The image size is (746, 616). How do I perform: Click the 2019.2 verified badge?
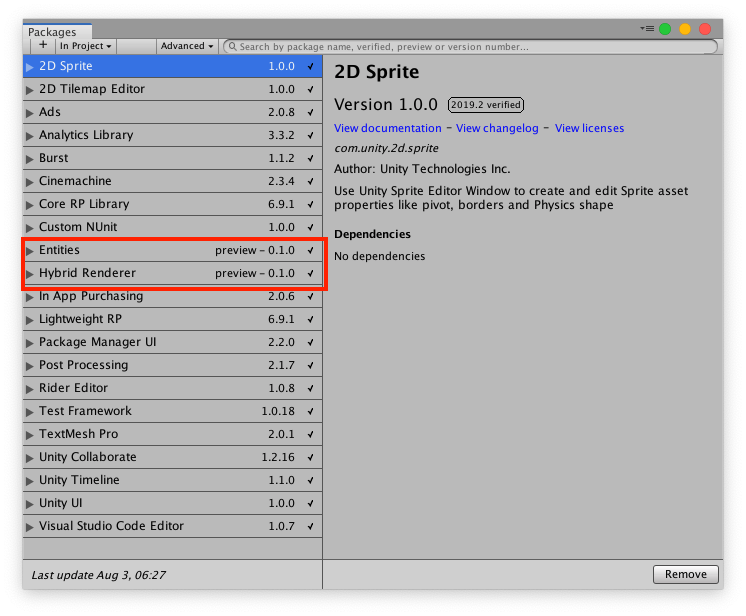point(486,105)
